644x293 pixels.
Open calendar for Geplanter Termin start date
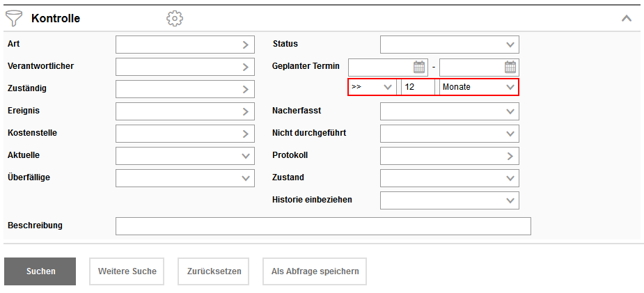(x=419, y=67)
